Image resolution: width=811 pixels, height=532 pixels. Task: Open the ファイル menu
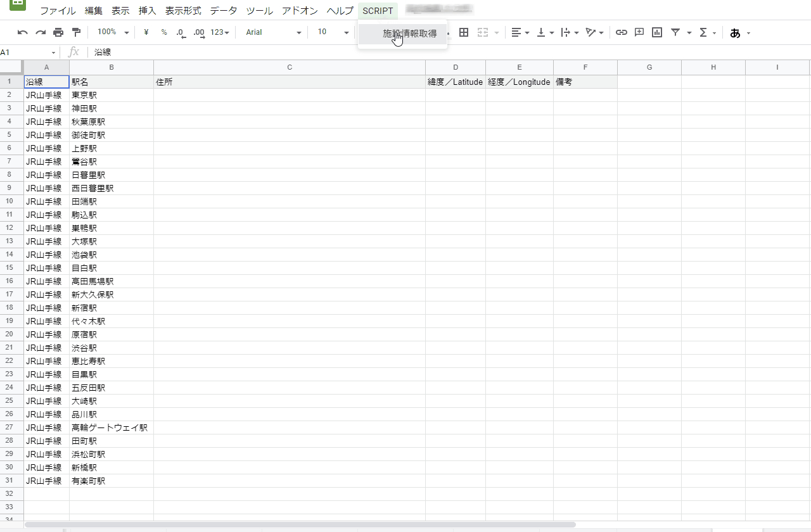pos(58,11)
